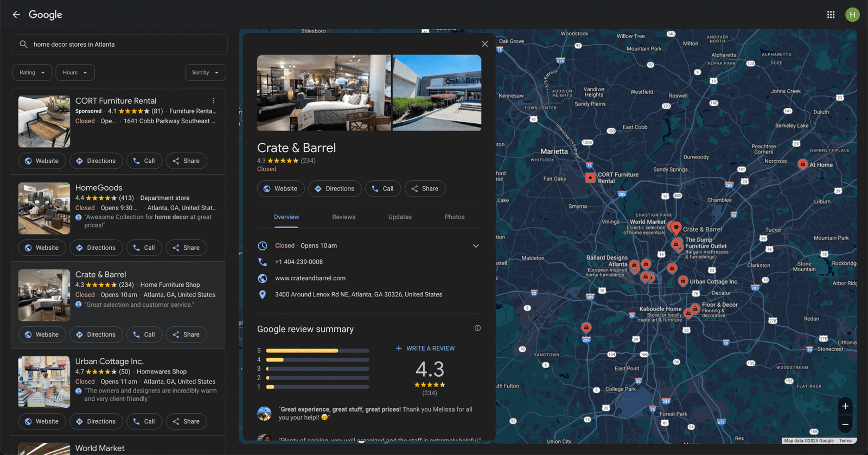The image size is (868, 455).
Task: Share Urban Cottage Inc. listing
Action: 186,421
